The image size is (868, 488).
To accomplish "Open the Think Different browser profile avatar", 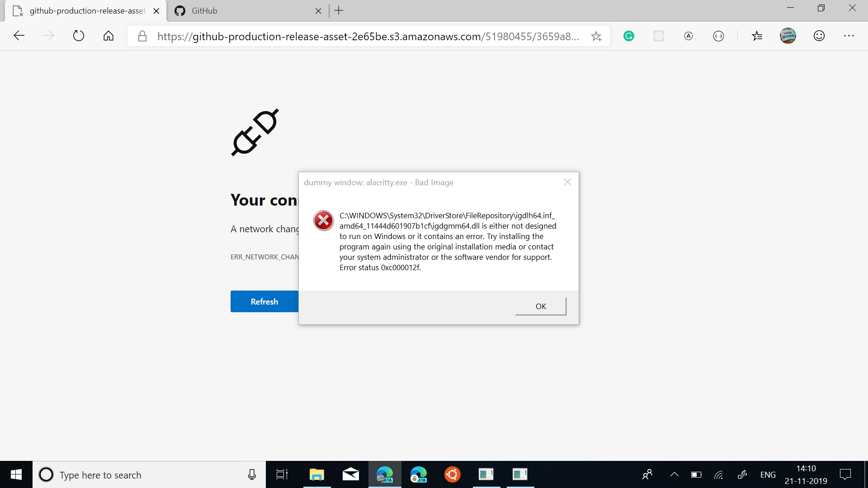I will (x=788, y=36).
